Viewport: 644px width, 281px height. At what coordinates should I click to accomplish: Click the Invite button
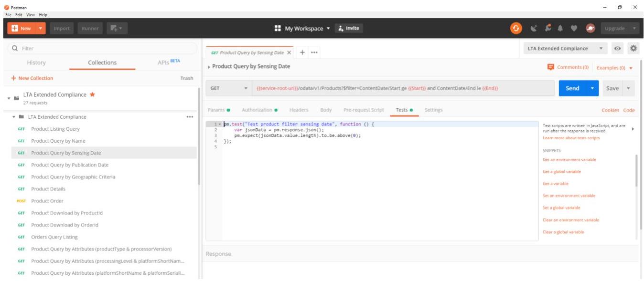349,28
